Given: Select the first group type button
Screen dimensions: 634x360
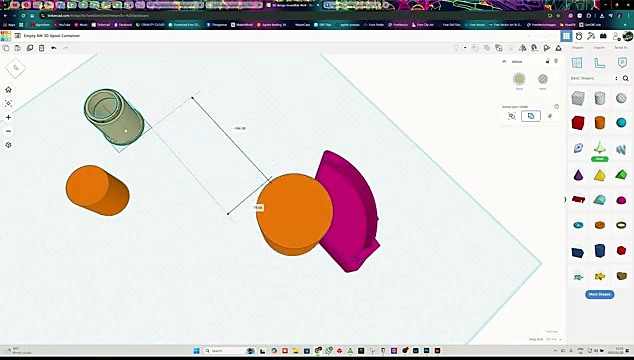Looking at the screenshot, I should 511,116.
